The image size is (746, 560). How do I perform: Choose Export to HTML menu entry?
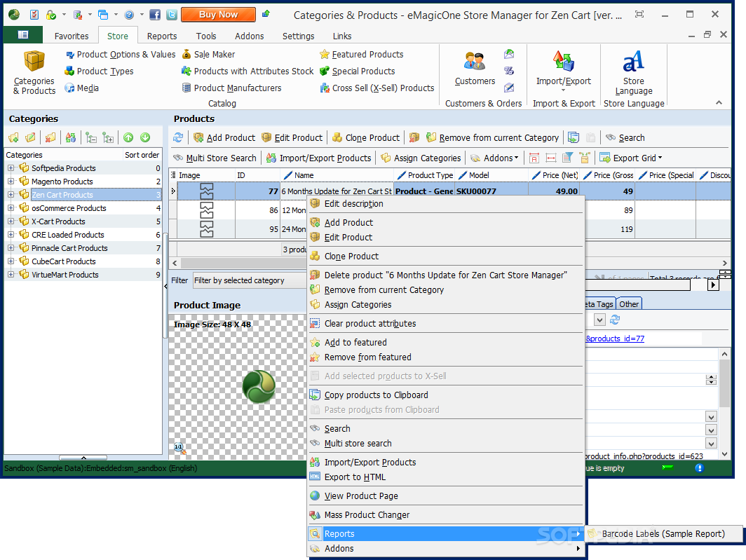(x=446, y=477)
